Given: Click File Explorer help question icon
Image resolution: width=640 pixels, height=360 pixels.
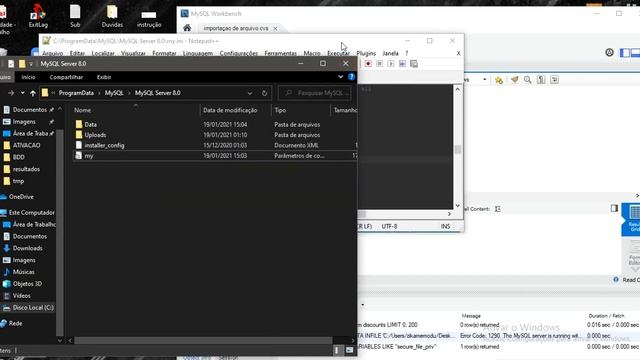Looking at the screenshot, I should (351, 77).
